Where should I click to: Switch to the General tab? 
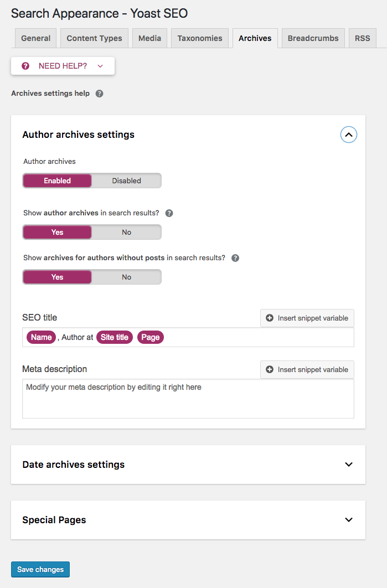(x=35, y=38)
